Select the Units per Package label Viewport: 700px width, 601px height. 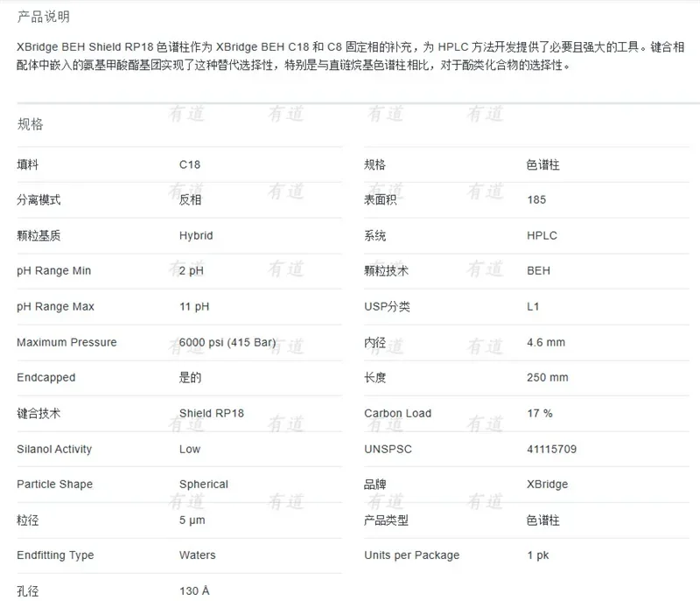(x=411, y=556)
